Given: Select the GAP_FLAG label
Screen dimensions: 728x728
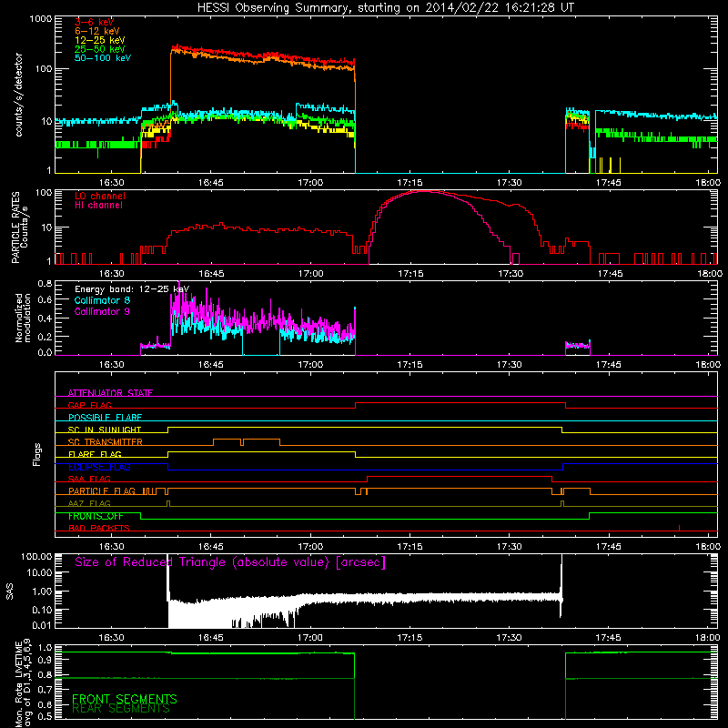Looking at the screenshot, I should 89,405.
